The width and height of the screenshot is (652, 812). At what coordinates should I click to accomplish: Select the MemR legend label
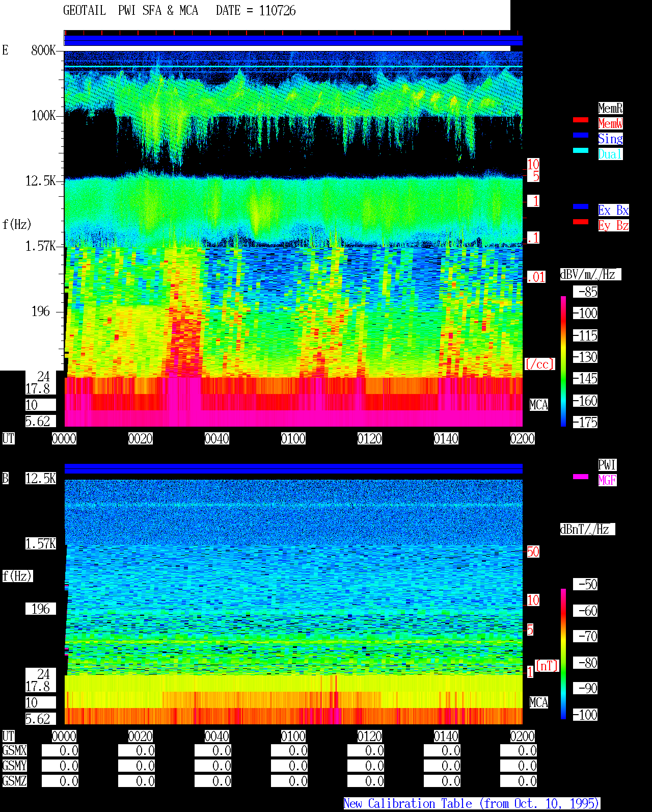click(x=610, y=108)
